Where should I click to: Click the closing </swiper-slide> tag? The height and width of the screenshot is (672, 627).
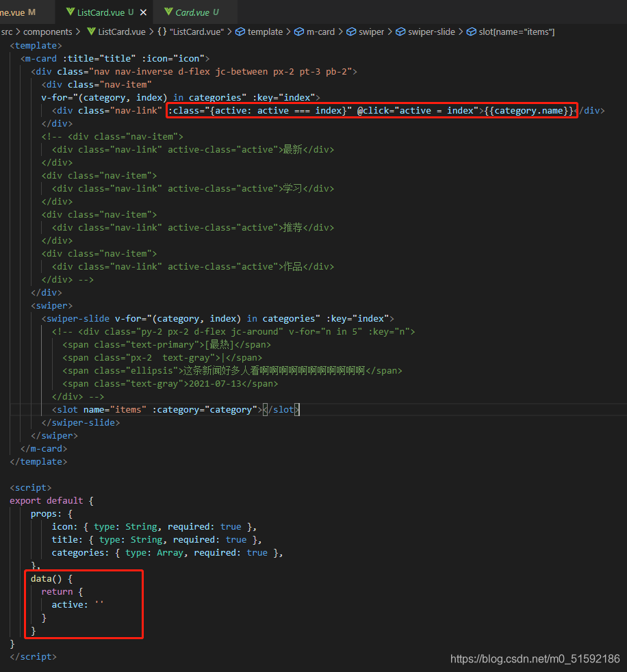point(81,423)
